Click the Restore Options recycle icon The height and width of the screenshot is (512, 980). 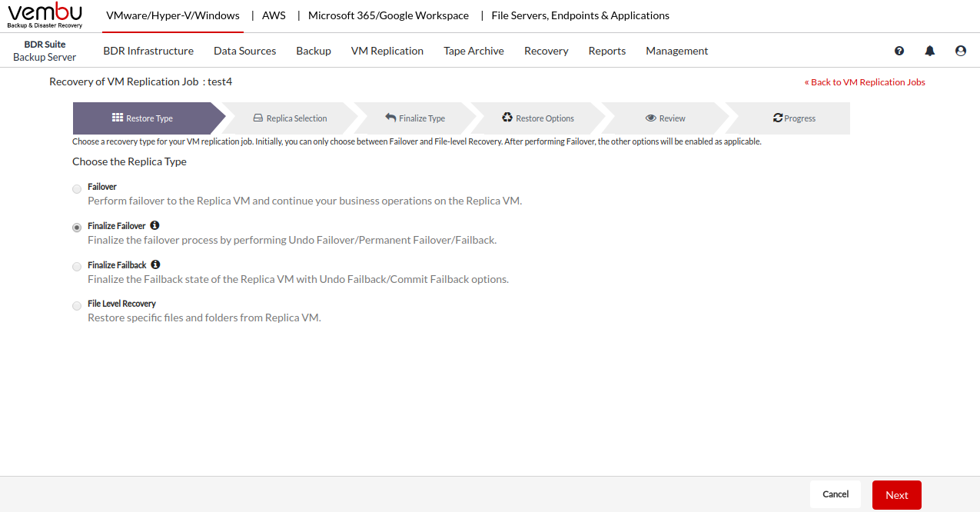(507, 118)
